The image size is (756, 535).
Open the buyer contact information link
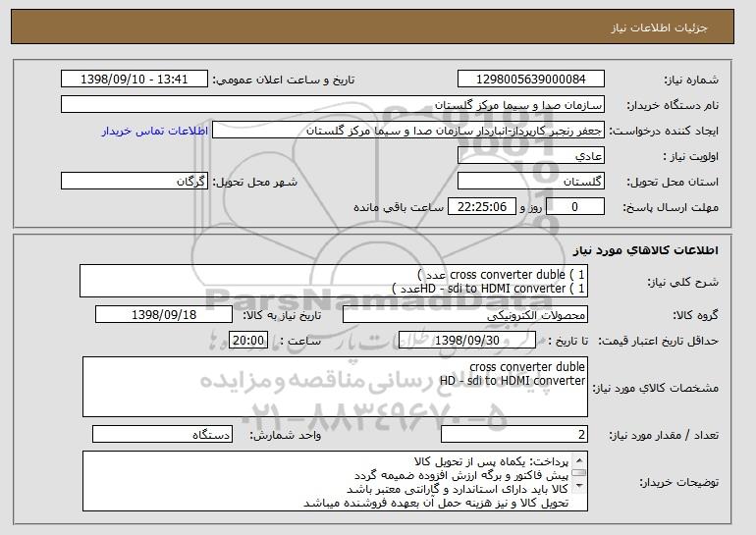pyautogui.click(x=155, y=132)
